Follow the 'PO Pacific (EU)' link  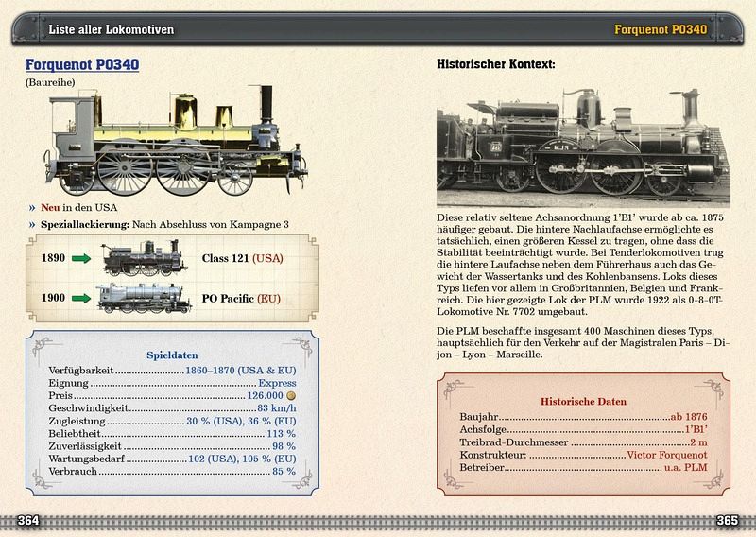tap(241, 299)
